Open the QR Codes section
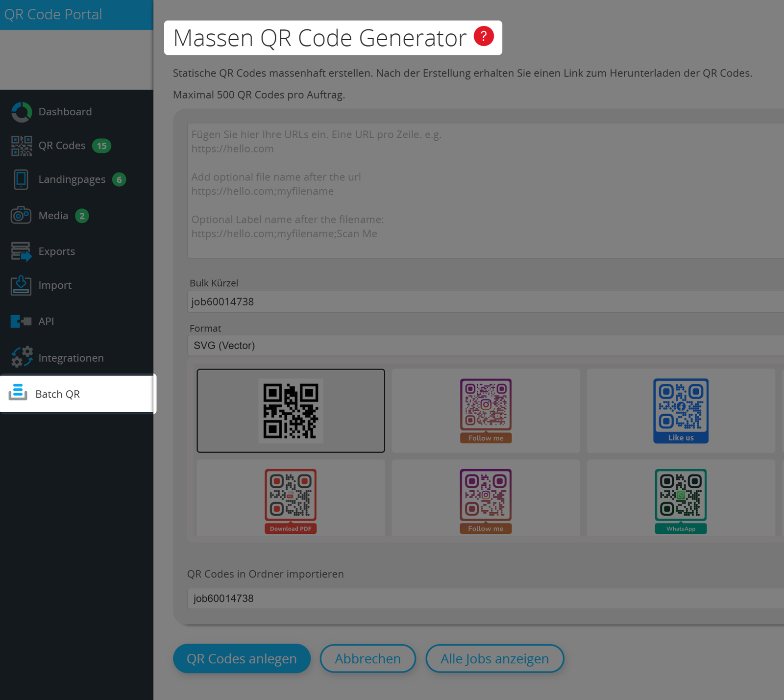The height and width of the screenshot is (700, 784). pyautogui.click(x=62, y=145)
